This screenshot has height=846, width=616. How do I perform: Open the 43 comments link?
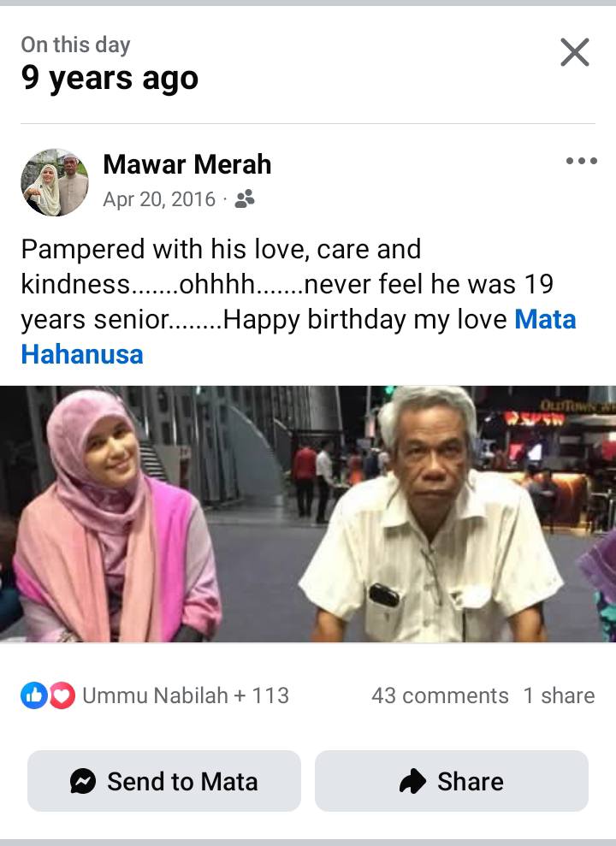click(440, 695)
